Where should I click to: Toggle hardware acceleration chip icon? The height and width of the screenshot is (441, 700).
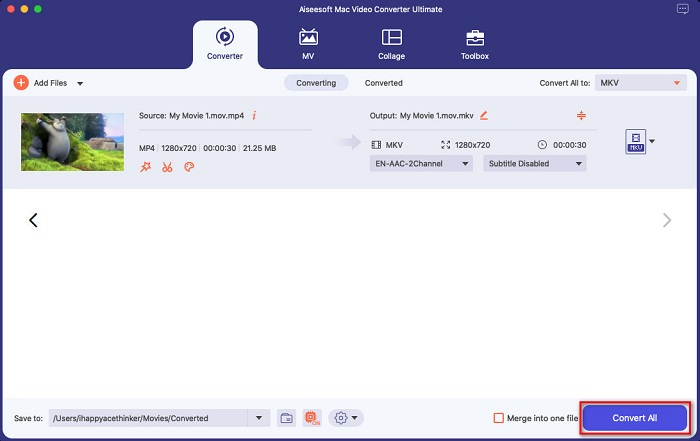tap(312, 418)
